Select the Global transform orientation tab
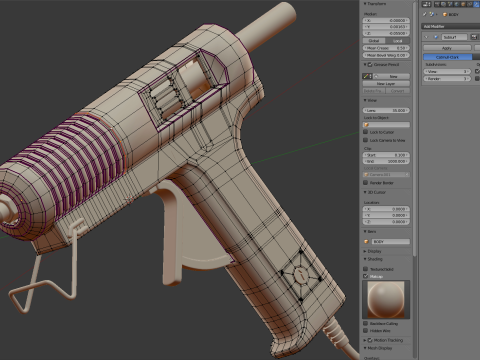This screenshot has width=480, height=360. pyautogui.click(x=374, y=41)
